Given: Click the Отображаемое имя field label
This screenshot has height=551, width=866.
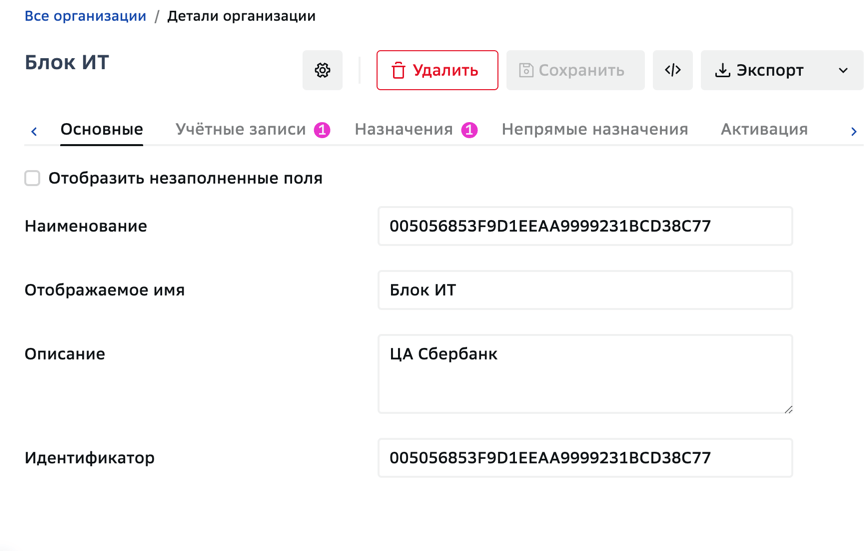Looking at the screenshot, I should coord(104,290).
